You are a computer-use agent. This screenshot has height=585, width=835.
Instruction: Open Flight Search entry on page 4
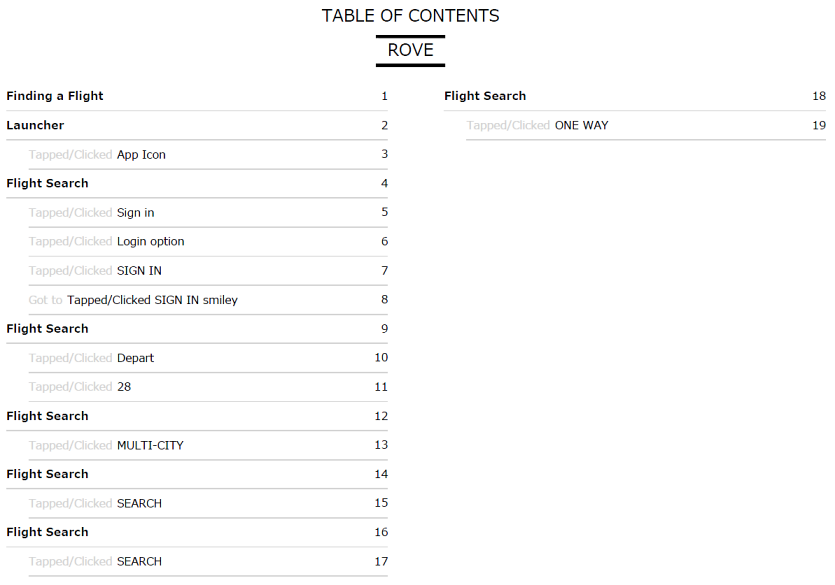coord(197,184)
